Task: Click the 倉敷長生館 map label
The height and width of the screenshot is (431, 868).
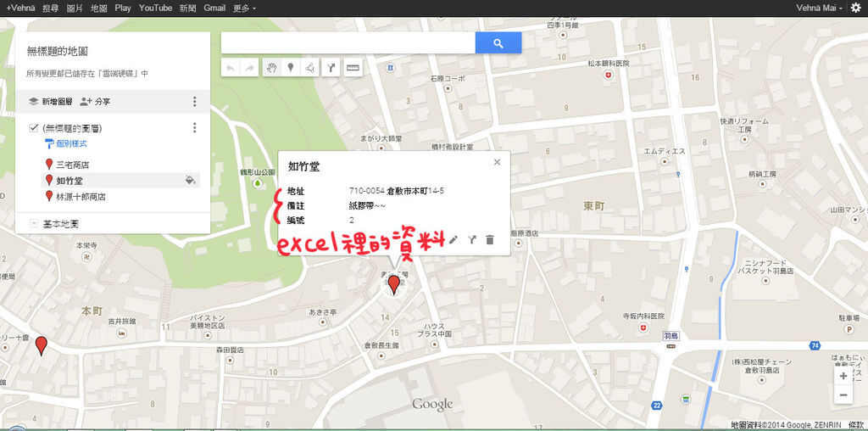Action: [381, 344]
